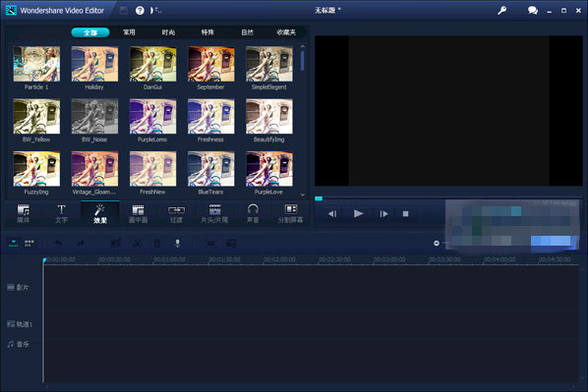Choose the PurpleLomo effect thumbnail

point(152,116)
